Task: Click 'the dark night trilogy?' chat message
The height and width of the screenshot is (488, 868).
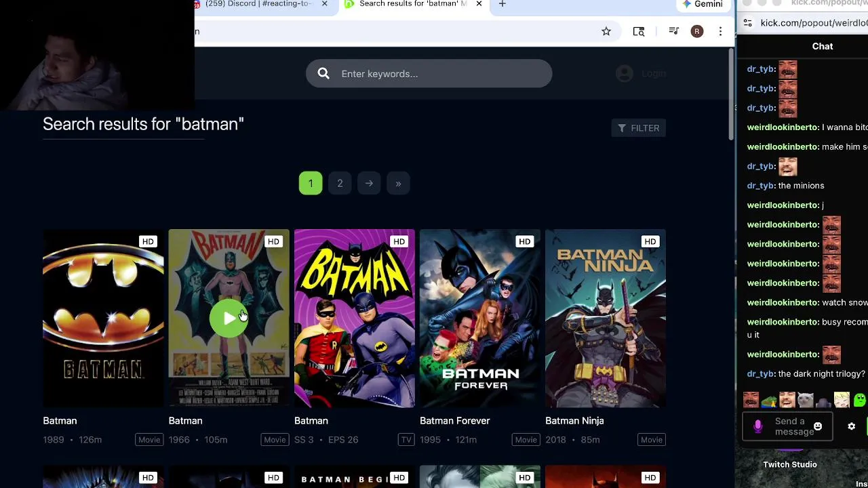Action: pos(821,374)
